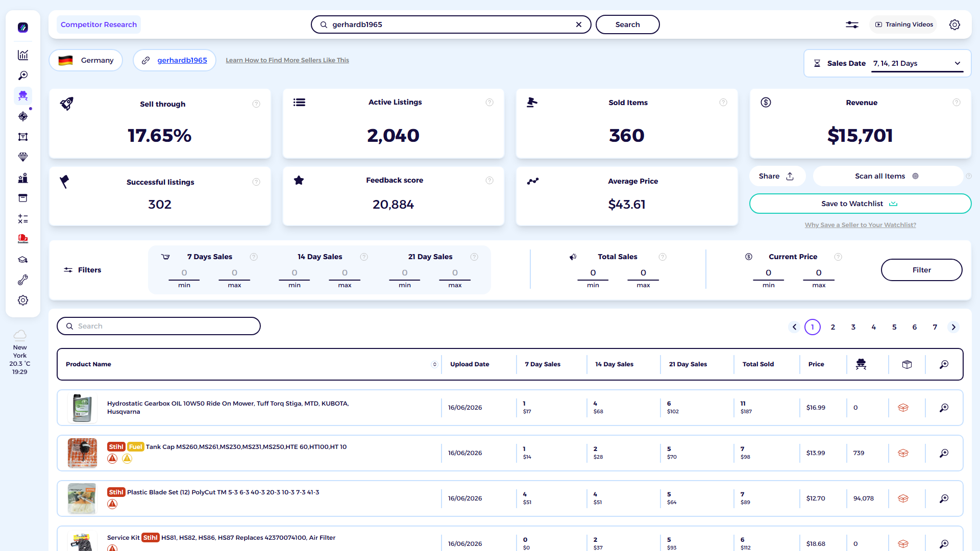This screenshot has height=551, width=980.
Task: Open the diamond sidebar icon
Action: click(x=23, y=157)
